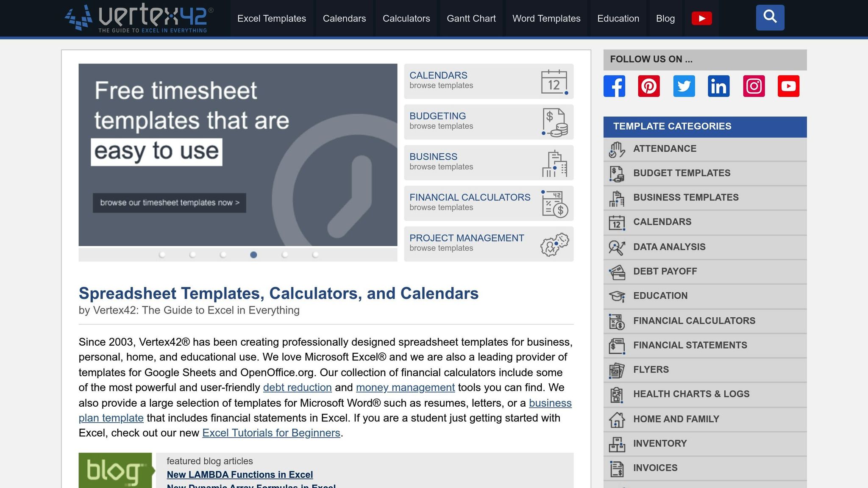Click the 'TEMPLATE CATEGORIES' header
868x488 pixels.
705,127
